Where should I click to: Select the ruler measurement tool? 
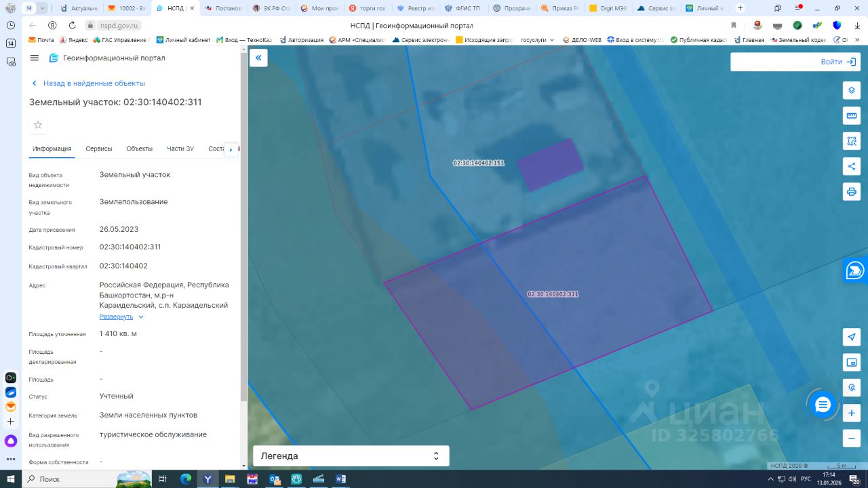click(852, 116)
